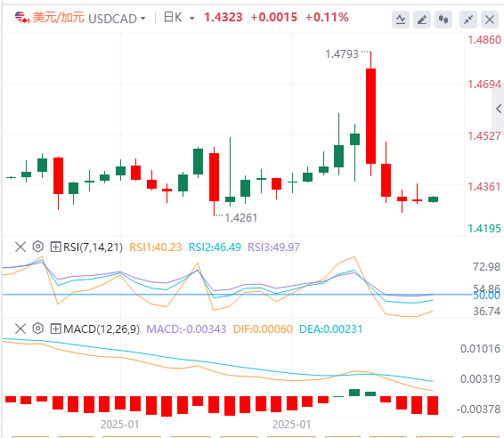Click the RSI 50.00 level label
This screenshot has height=438, width=504.
pos(487,296)
